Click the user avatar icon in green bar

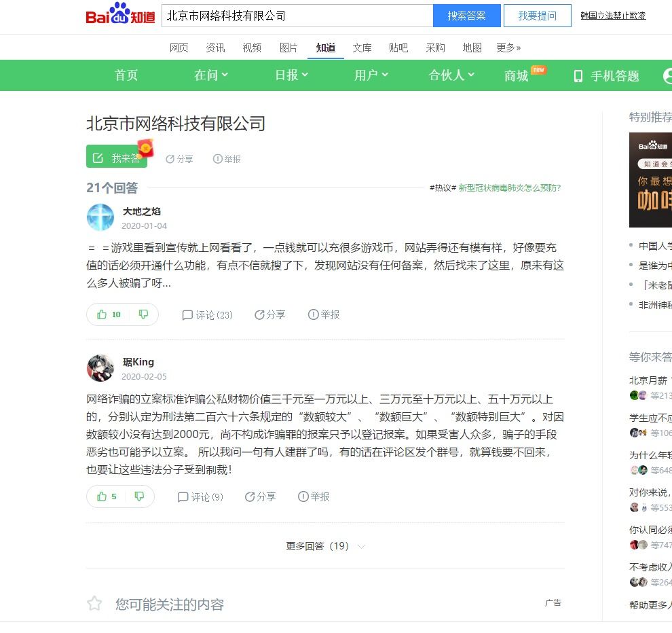click(668, 76)
